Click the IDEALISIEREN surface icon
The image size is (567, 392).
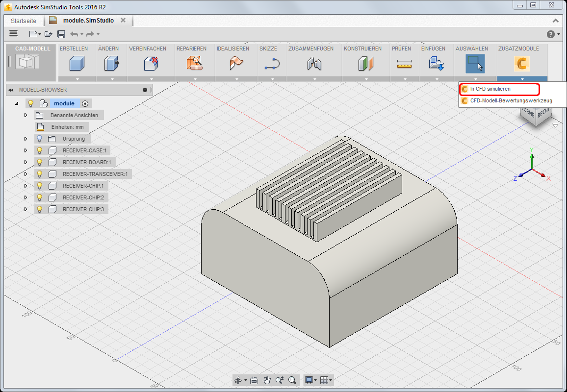[236, 63]
